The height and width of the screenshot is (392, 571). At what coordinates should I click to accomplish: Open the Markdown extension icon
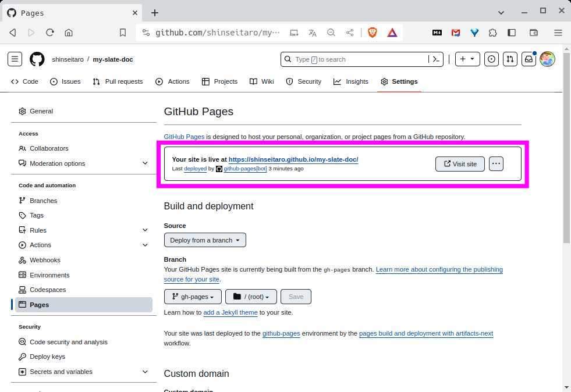[x=437, y=33]
